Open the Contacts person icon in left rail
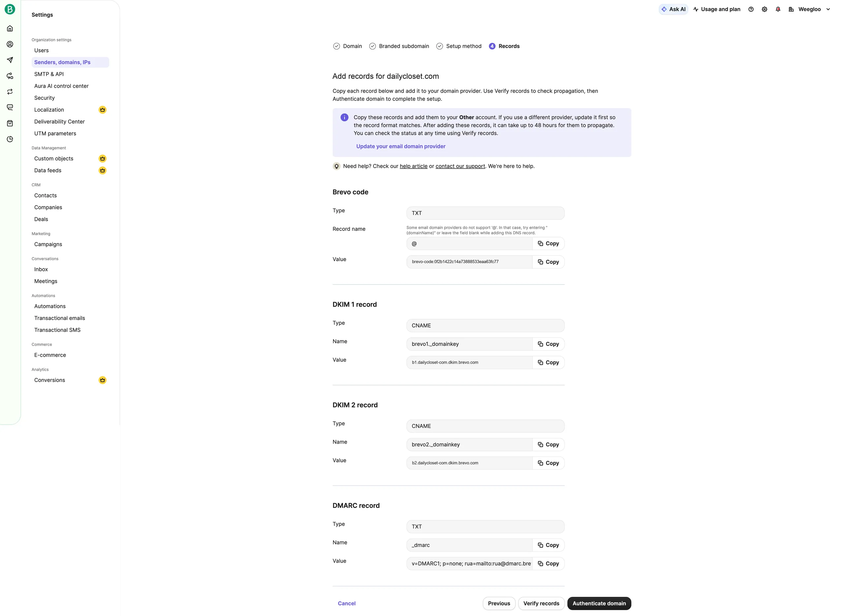The width and height of the screenshot is (844, 616). pyautogui.click(x=10, y=44)
